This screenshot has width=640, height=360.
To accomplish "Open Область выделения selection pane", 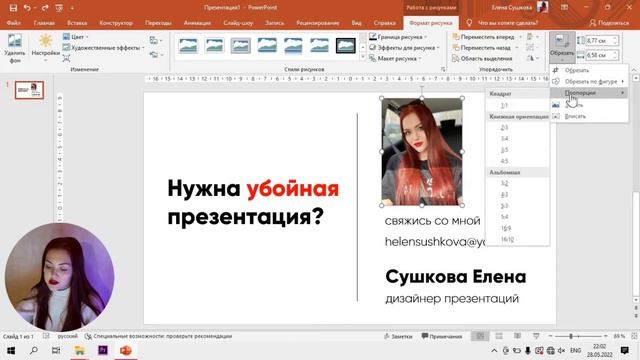I will [482, 59].
